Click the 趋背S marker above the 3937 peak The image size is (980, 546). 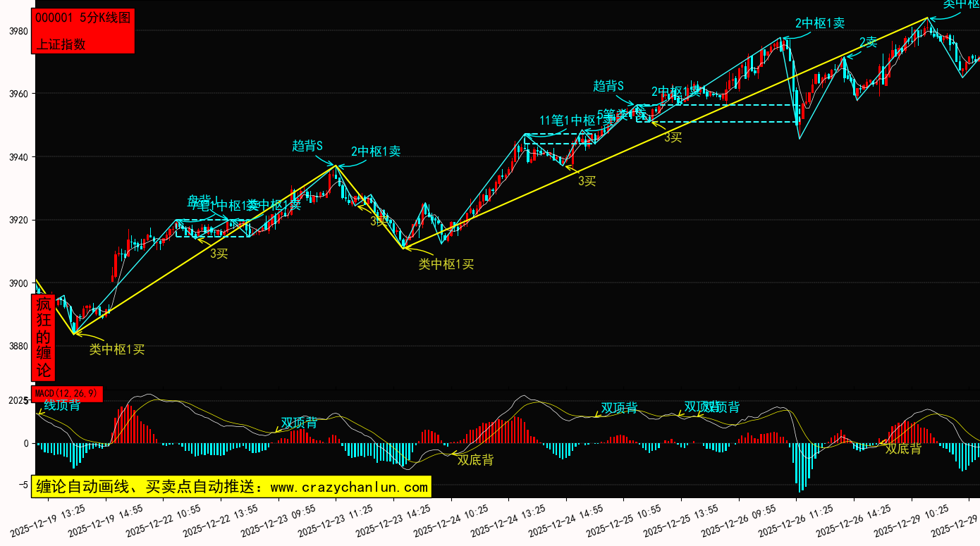[307, 146]
